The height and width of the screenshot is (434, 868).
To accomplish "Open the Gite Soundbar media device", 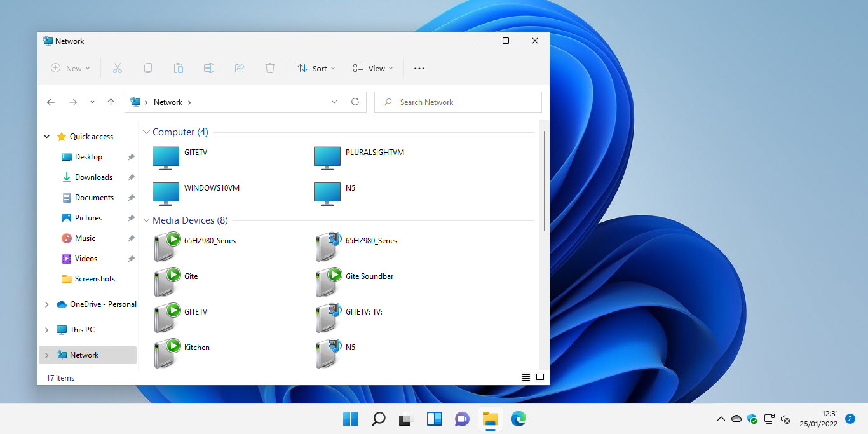I will [x=370, y=276].
